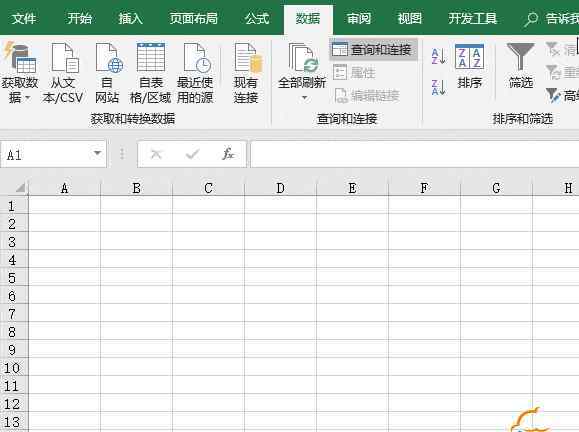The image size is (579, 432).
Task: Click 编辑链接 (Edit Links) button
Action: click(x=366, y=96)
